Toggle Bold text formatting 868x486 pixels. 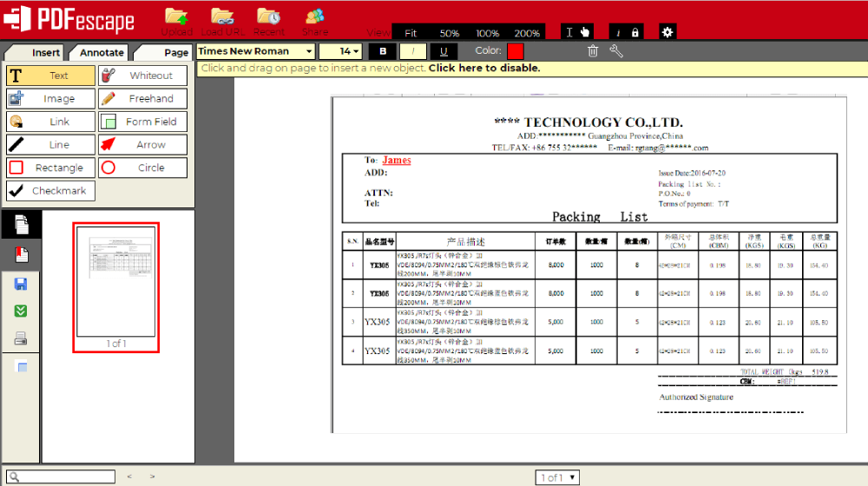pyautogui.click(x=382, y=51)
